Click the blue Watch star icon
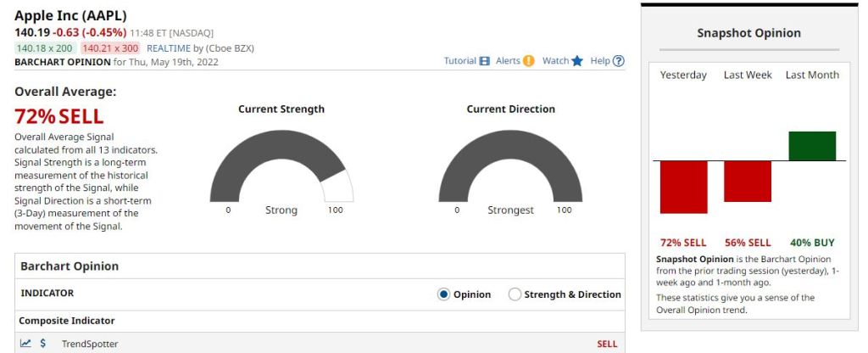The width and height of the screenshot is (868, 353). [577, 61]
